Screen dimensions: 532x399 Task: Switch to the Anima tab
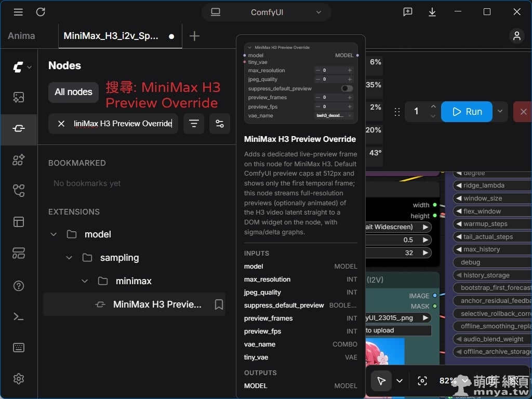21,36
